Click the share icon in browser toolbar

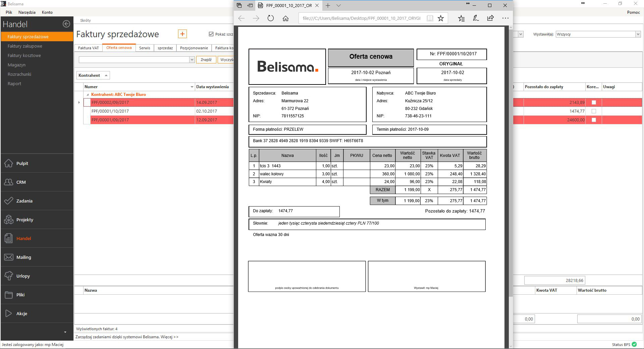pos(490,18)
